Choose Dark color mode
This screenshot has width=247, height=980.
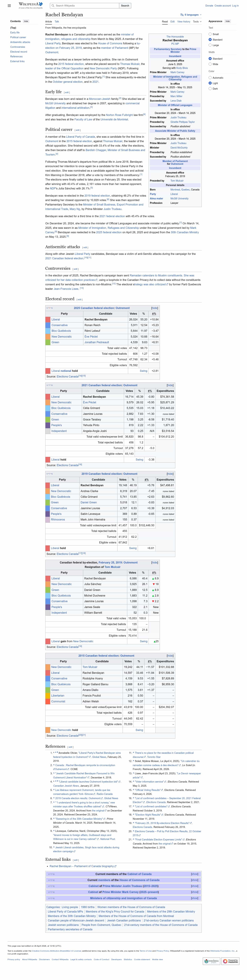(x=210, y=89)
